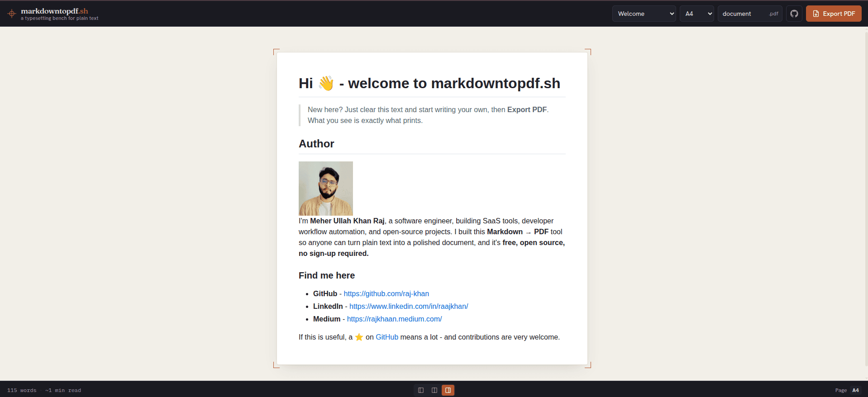Click the markdowntopdf.sh crosshair logo icon

coord(12,14)
